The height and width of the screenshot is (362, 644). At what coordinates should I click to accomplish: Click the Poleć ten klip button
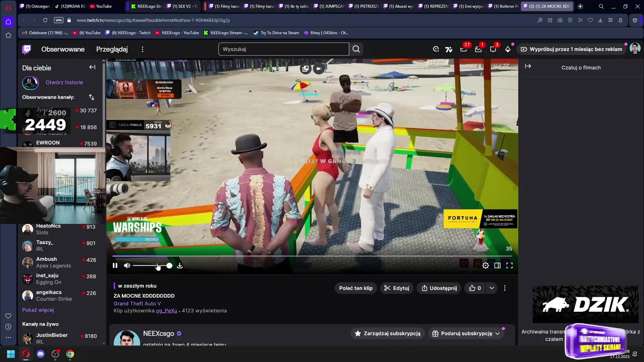[356, 288]
